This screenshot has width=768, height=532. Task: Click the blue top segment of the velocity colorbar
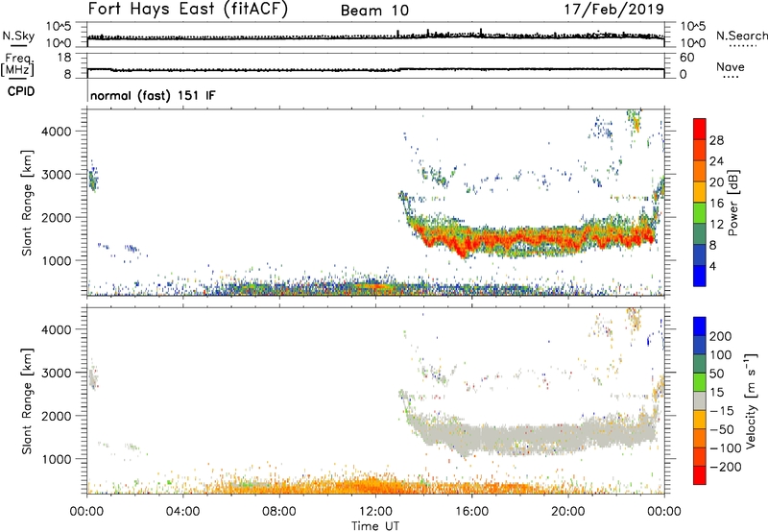tap(700, 326)
